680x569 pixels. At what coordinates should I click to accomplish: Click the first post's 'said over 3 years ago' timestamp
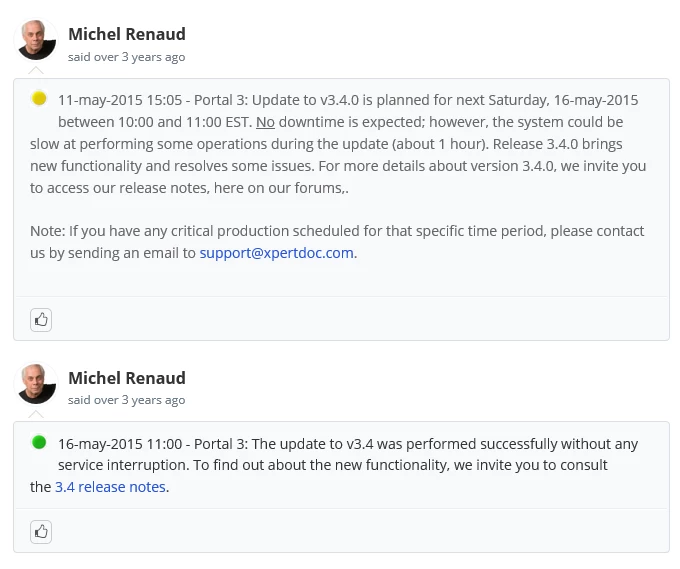(126, 57)
